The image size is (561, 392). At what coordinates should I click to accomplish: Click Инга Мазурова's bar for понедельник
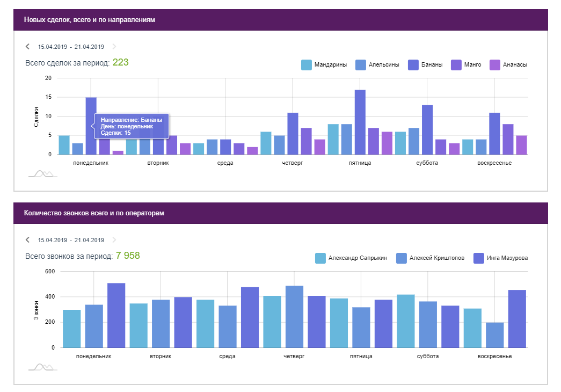pos(116,315)
